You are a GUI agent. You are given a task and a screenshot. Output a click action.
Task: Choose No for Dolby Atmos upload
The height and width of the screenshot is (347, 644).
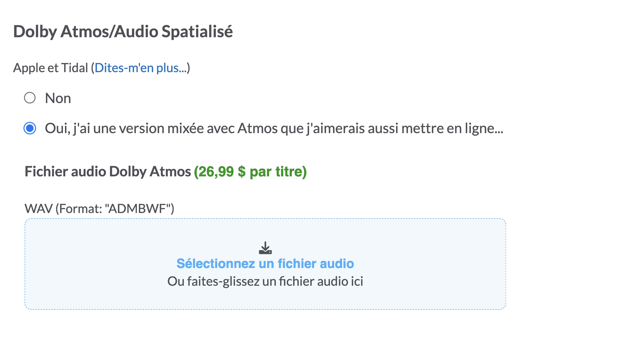(30, 98)
